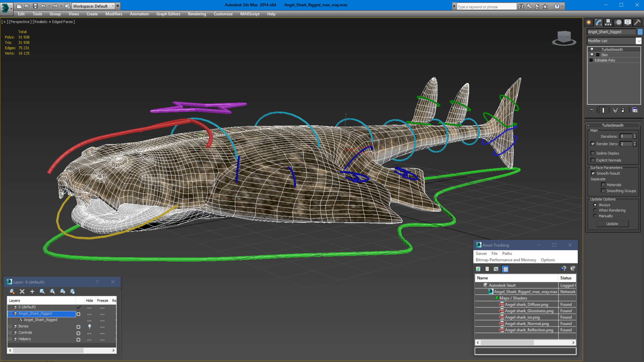The width and height of the screenshot is (644, 362).
Task: Toggle Bones layer hide lightbulb
Action: click(89, 326)
